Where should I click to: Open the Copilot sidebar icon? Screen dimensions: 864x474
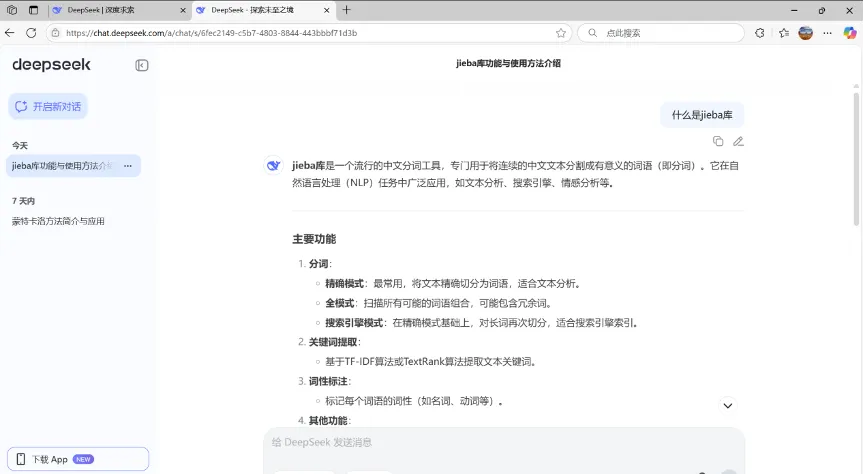click(850, 33)
